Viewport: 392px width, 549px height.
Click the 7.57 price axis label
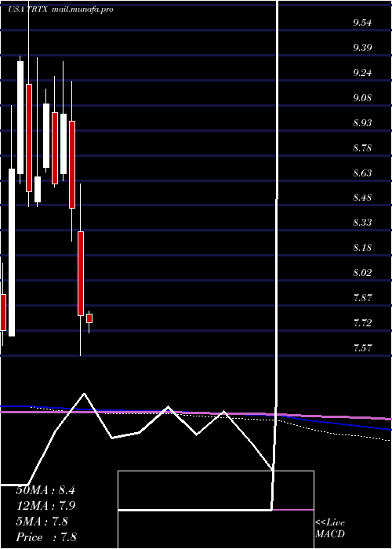point(362,347)
